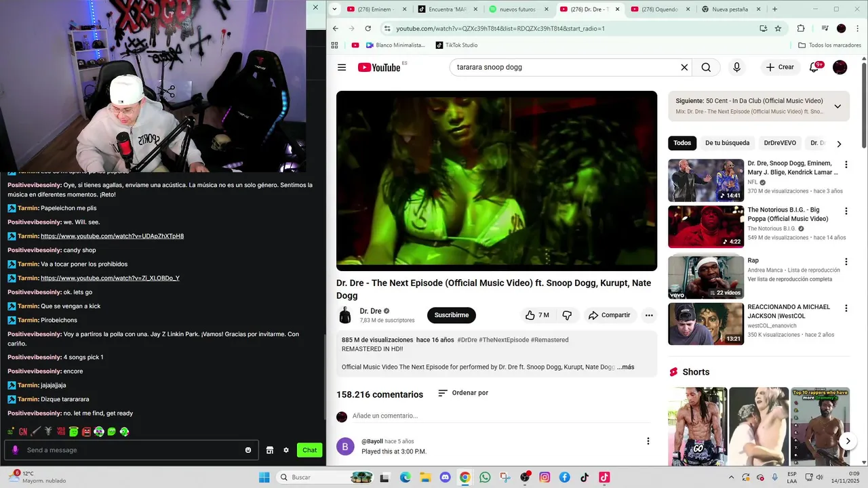Show next Shorts with arrow
This screenshot has height=488, width=868.
[x=848, y=441]
